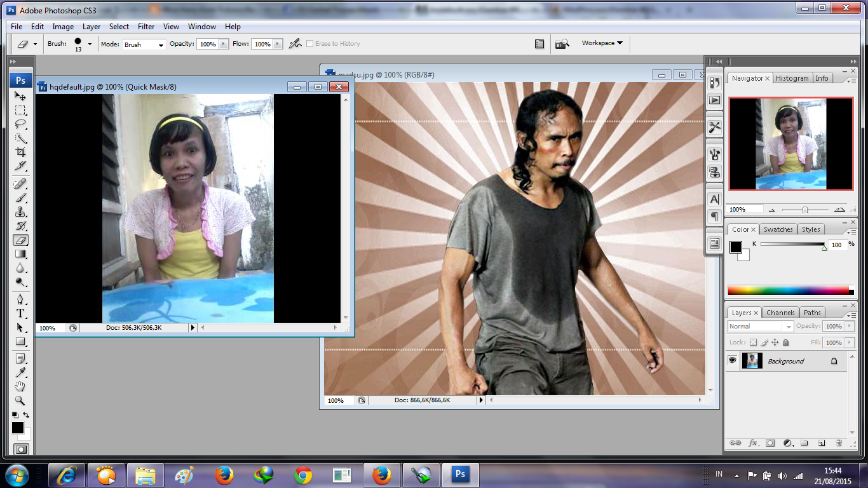
Task: Switch to the Histogram tab
Action: tap(792, 78)
